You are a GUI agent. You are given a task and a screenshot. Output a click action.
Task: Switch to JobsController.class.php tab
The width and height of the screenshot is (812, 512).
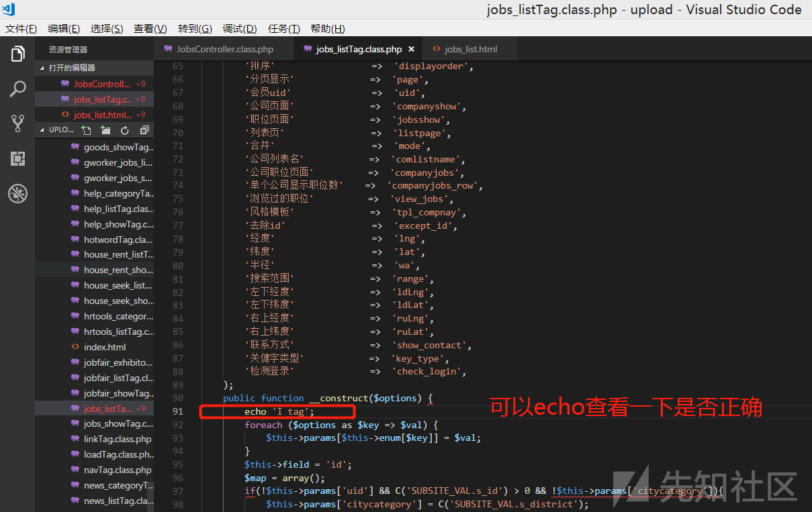pos(224,49)
